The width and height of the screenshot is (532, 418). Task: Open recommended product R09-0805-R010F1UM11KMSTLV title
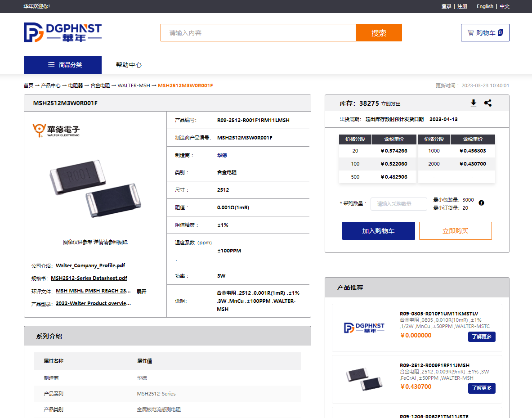(439, 314)
